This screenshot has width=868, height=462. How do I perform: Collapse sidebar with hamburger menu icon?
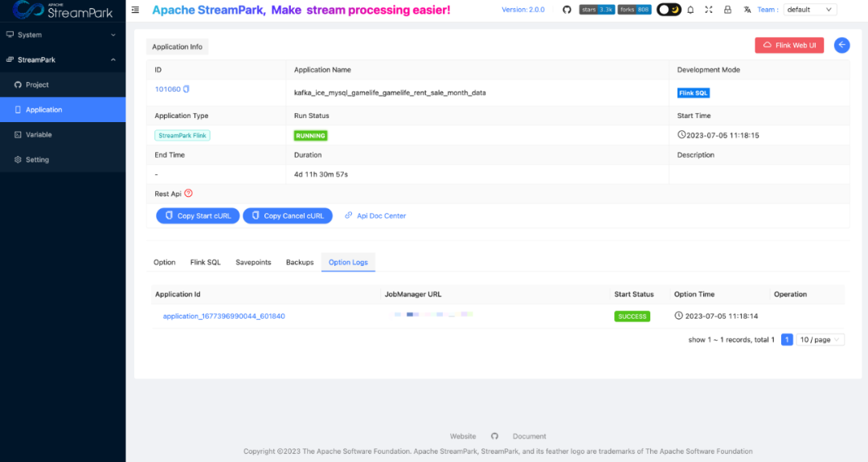point(135,10)
